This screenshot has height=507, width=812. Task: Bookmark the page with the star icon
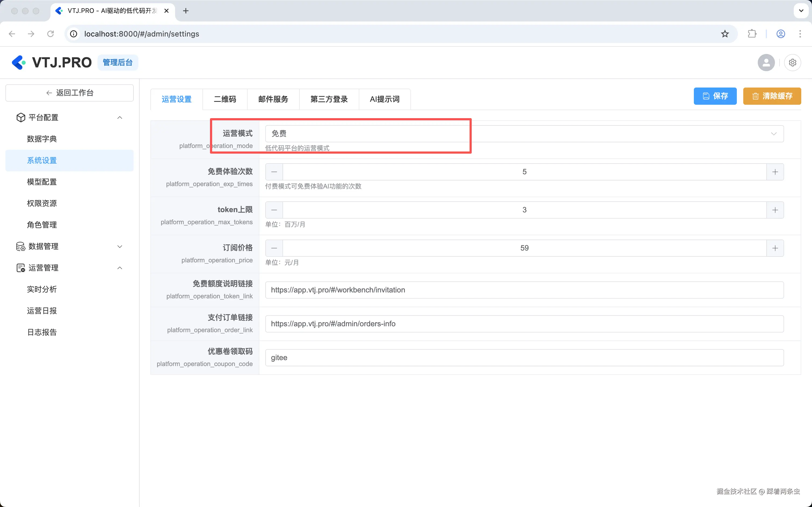[725, 34]
